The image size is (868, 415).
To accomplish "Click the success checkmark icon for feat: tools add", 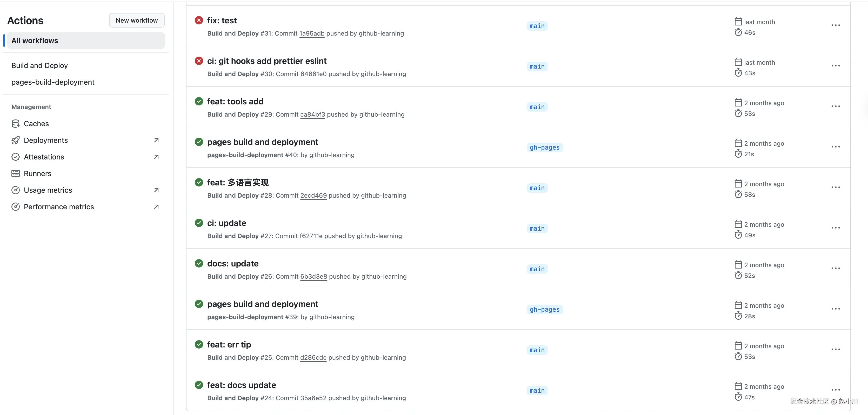I will [199, 101].
